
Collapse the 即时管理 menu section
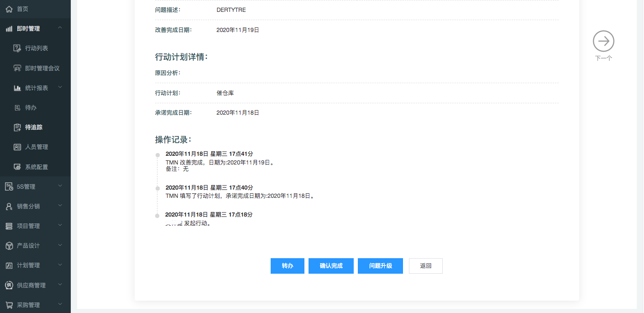click(x=60, y=28)
